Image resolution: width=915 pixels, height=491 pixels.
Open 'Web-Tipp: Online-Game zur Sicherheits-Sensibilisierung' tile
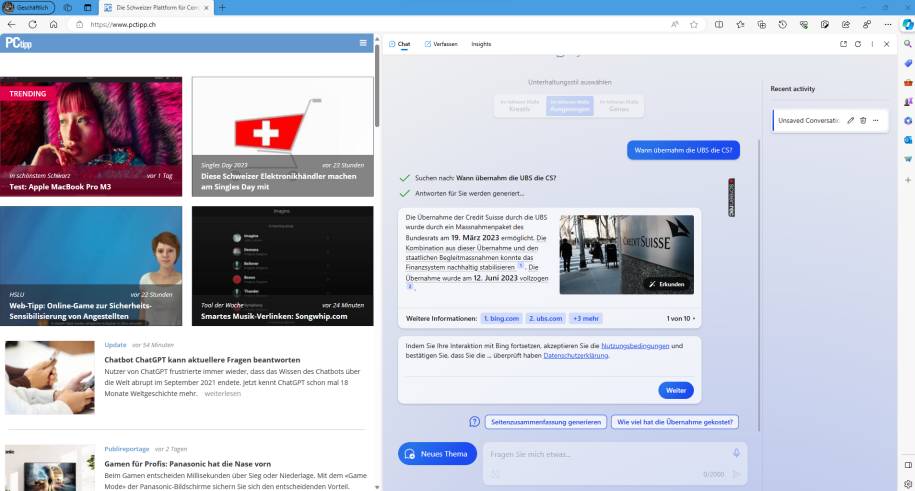click(91, 266)
